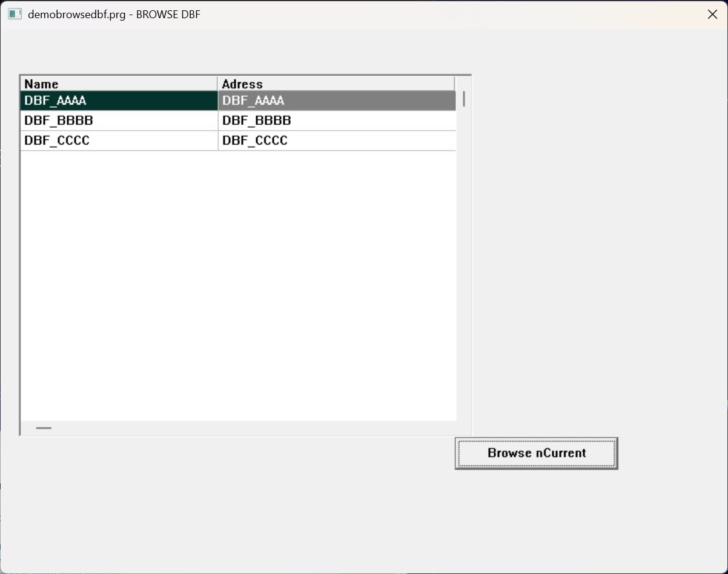Select DBF_AAAA in the Name column
Viewport: 728px width, 574px height.
click(119, 101)
